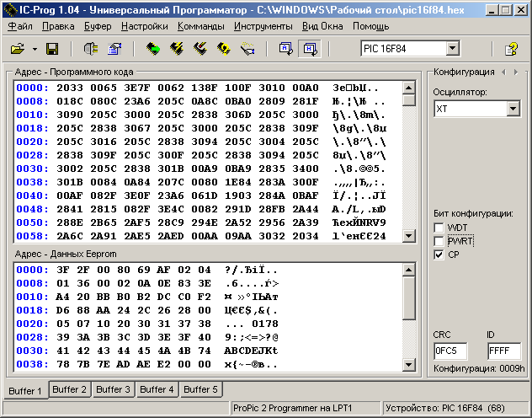Click the Program chip icon with lightning
Screen dimensions: 532x418
[177, 49]
